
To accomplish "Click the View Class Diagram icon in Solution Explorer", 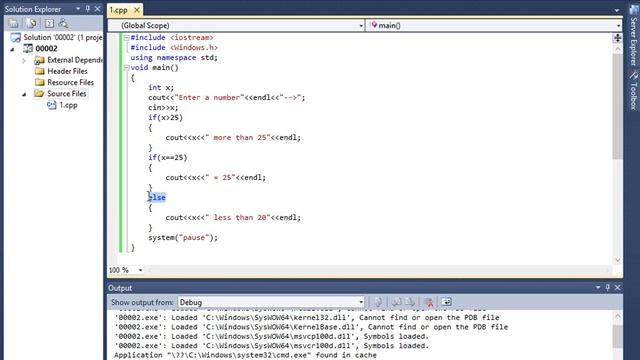I will pyautogui.click(x=63, y=24).
